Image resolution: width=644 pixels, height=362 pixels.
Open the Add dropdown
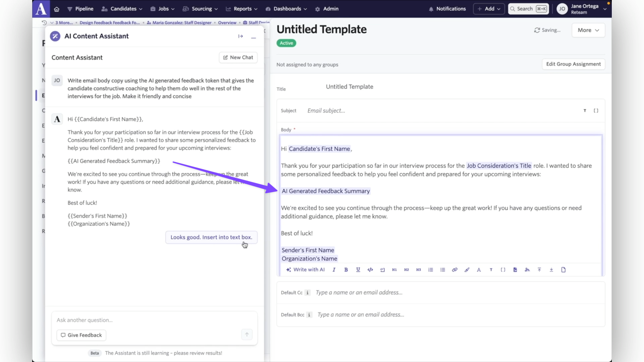(x=489, y=9)
